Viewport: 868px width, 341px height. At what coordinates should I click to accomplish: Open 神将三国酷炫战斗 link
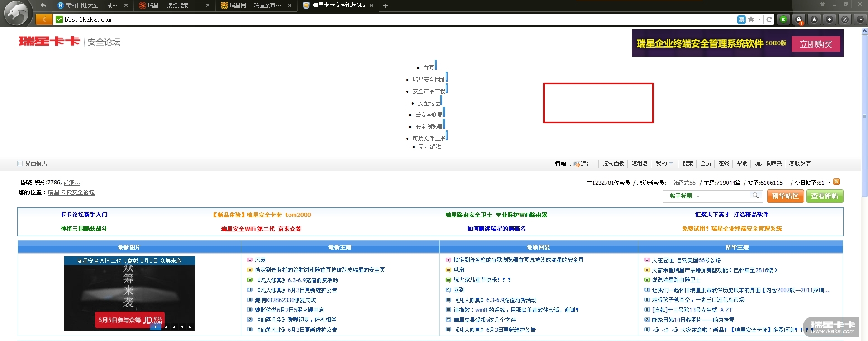84,229
